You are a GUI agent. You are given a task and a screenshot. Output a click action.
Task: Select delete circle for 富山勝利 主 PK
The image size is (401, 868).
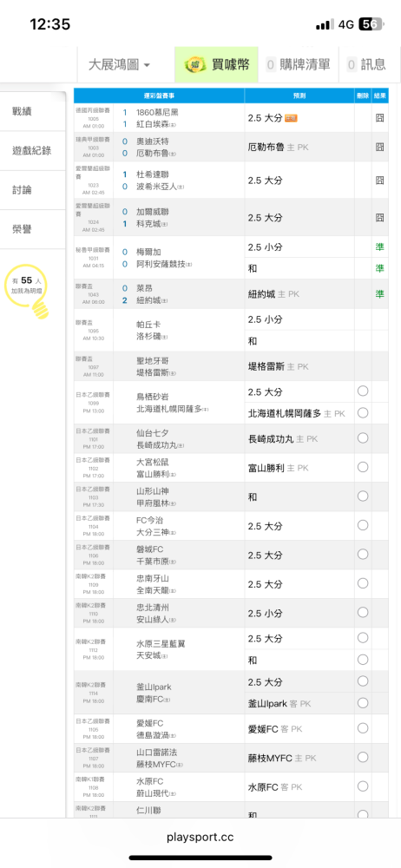[363, 467]
